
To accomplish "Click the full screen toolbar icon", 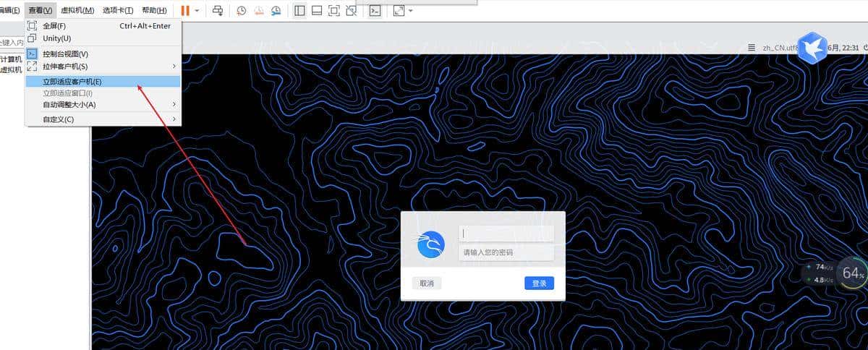I will coord(334,11).
